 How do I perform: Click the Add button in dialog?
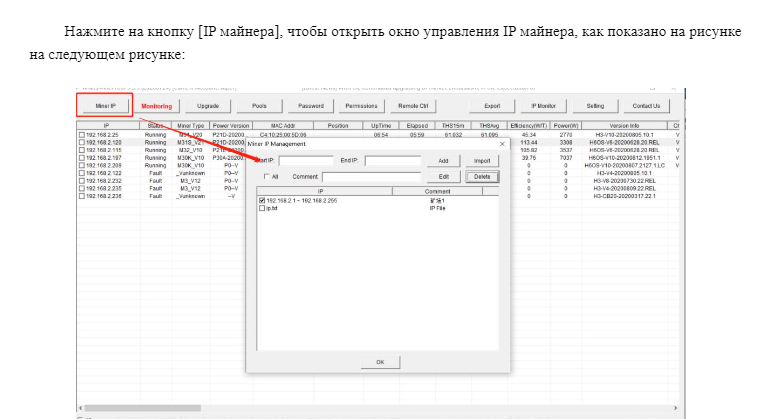click(443, 161)
